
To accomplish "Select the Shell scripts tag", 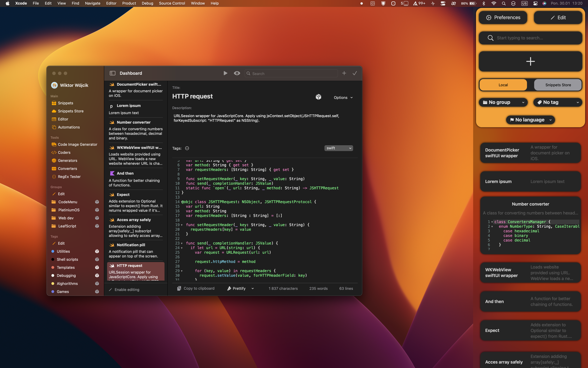I will (x=65, y=259).
